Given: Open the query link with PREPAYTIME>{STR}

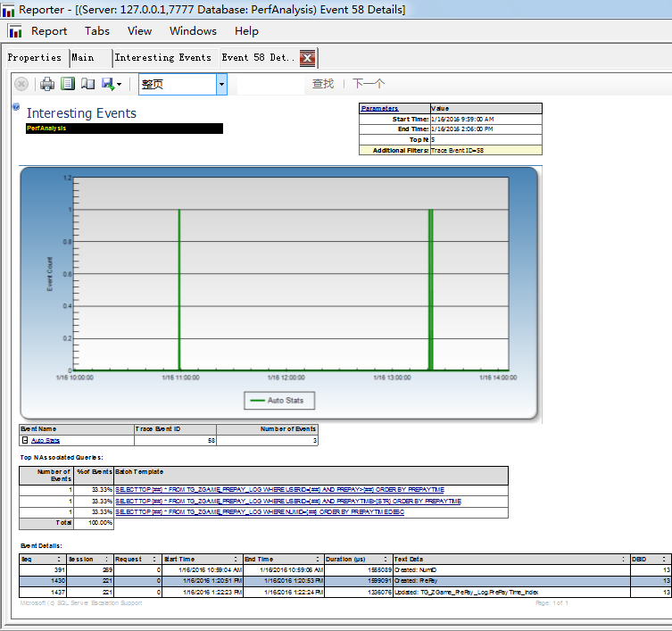Looking at the screenshot, I should click(x=288, y=501).
